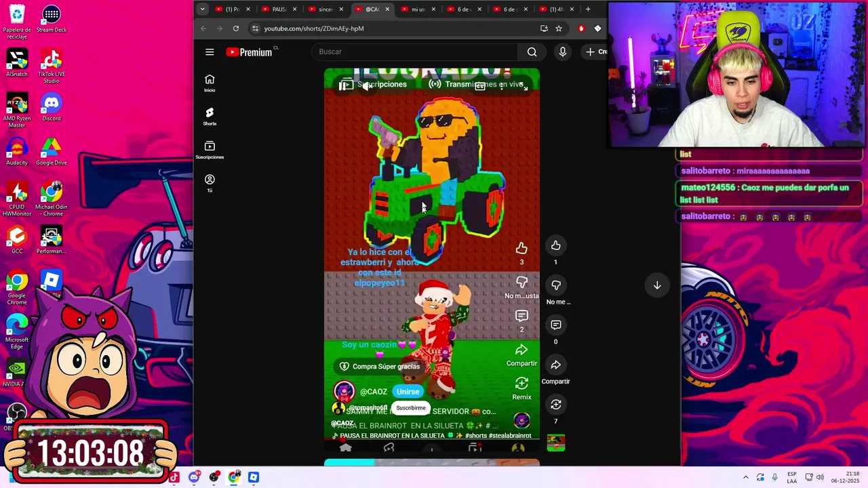Viewport: 868px width, 488px height.
Task: Open the YouTube guide hamburger menu
Action: (210, 52)
